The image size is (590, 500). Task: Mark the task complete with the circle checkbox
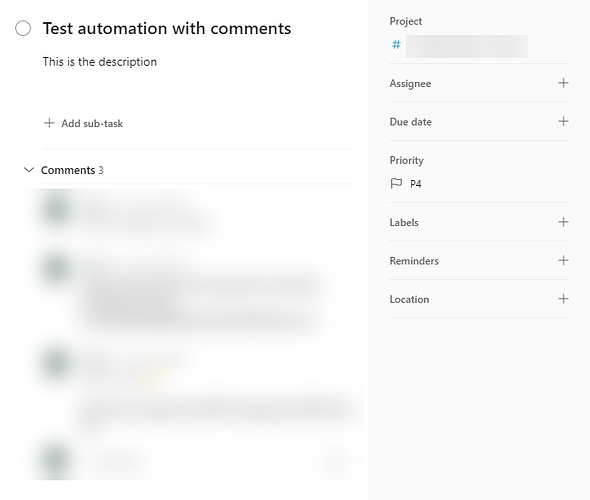tap(23, 29)
